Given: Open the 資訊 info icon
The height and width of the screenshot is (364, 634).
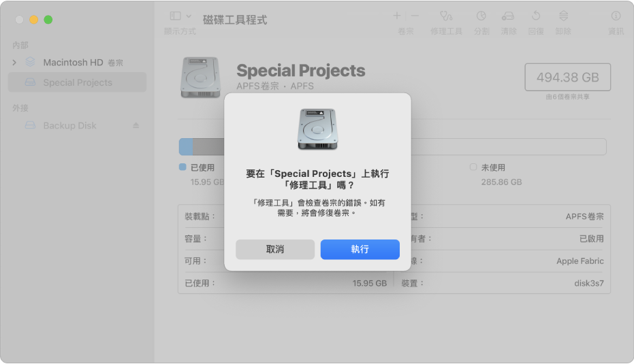Looking at the screenshot, I should (x=616, y=16).
